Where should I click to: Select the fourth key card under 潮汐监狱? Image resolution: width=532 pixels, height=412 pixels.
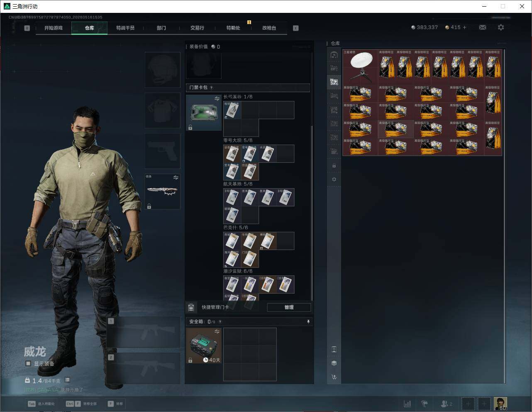pos(285,284)
